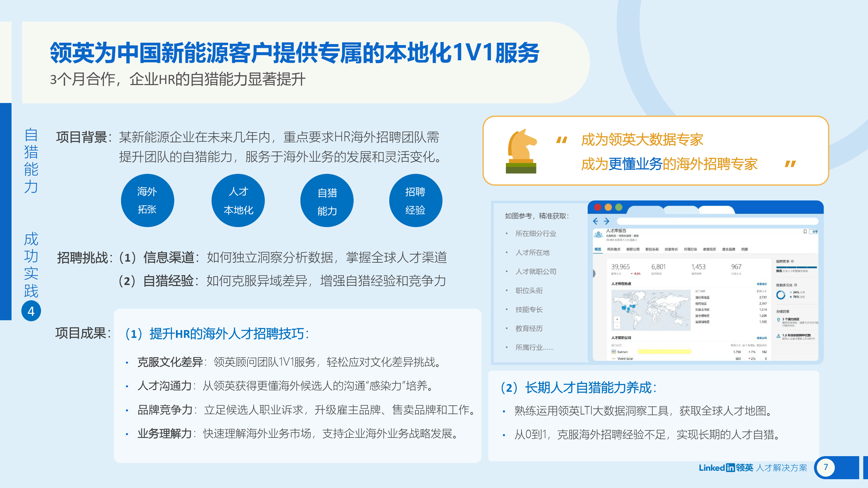Click the 海外拓张 blue circle
Screen dimensions: 868x488
147,200
